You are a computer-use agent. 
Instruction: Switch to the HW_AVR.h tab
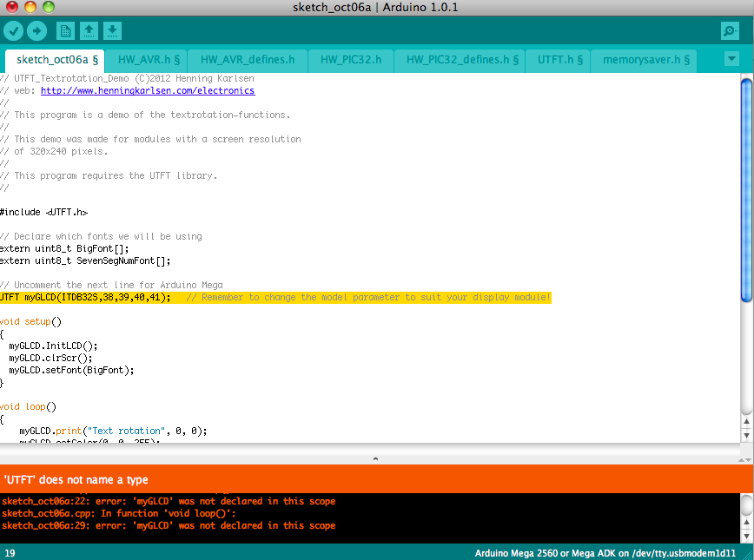pos(147,60)
